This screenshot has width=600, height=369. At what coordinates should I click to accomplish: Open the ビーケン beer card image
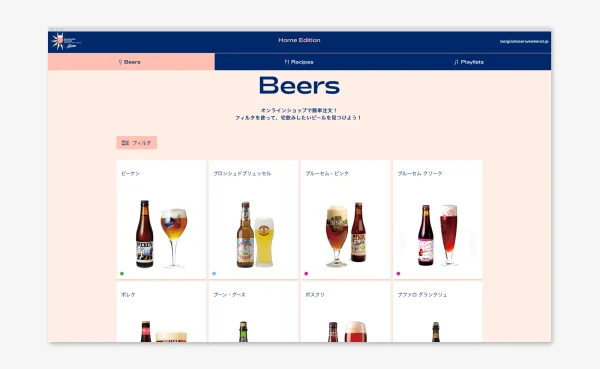pos(161,234)
